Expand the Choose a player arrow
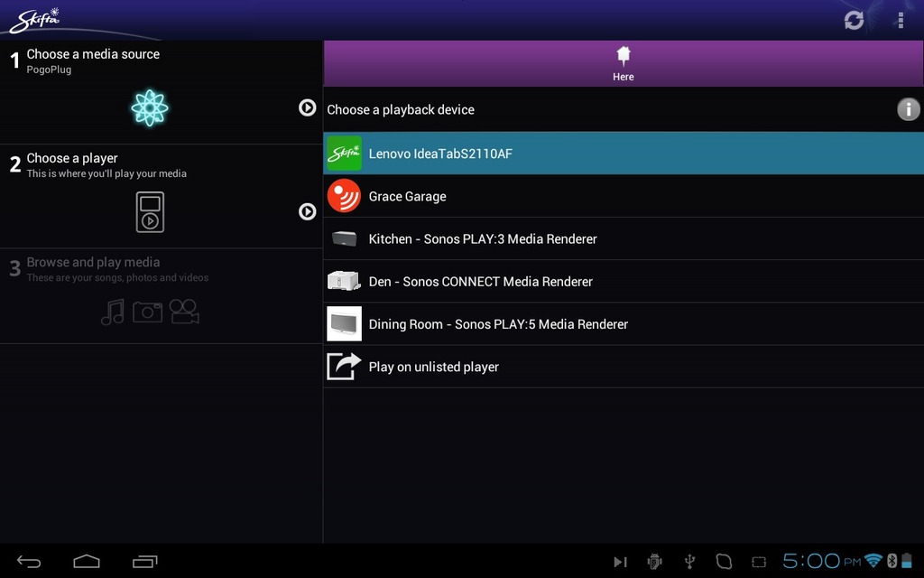Image resolution: width=924 pixels, height=578 pixels. tap(307, 211)
